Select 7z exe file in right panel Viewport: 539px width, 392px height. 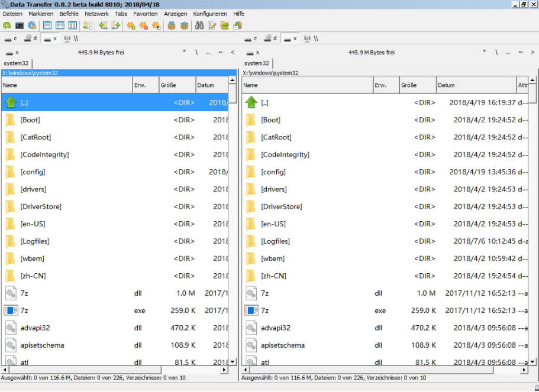pos(385,310)
